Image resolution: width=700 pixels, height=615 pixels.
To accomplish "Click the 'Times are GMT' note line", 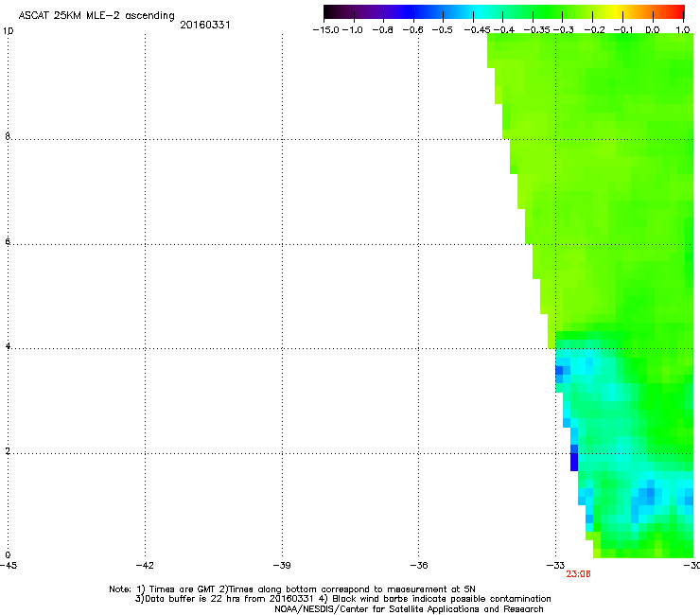I will (292, 589).
